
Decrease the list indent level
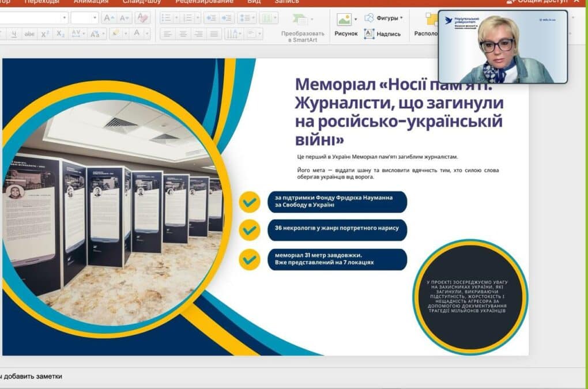click(x=211, y=18)
